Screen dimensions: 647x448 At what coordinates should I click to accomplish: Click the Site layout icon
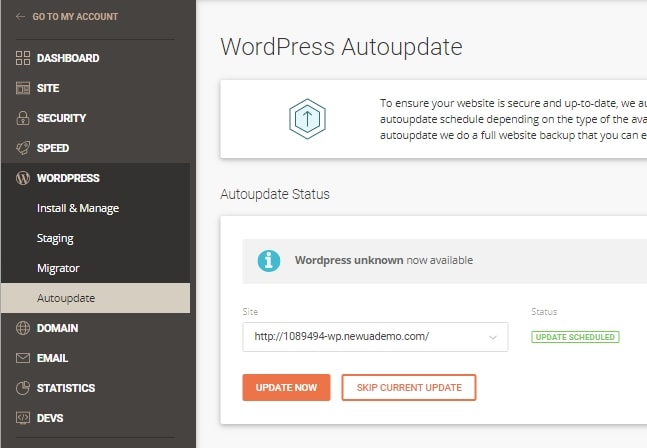coord(23,88)
